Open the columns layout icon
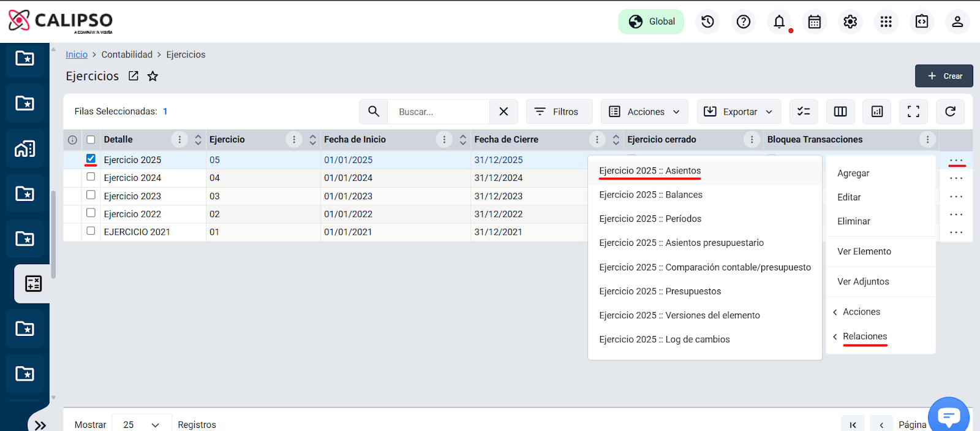Image resolution: width=980 pixels, height=431 pixels. click(840, 112)
